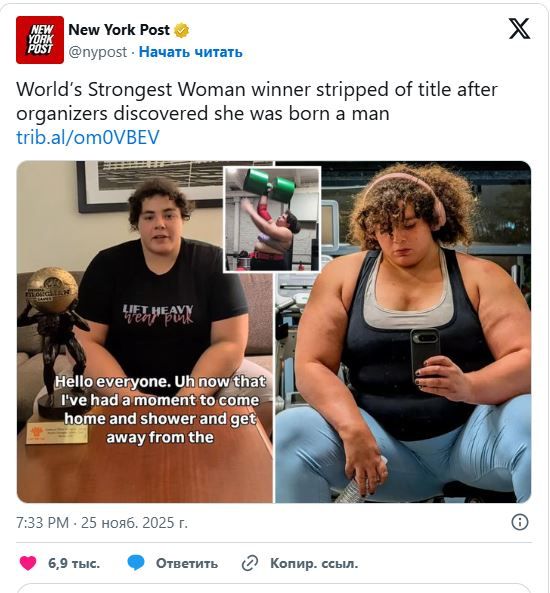Like the tweet with heart icon
This screenshot has width=550, height=593.
tap(28, 564)
